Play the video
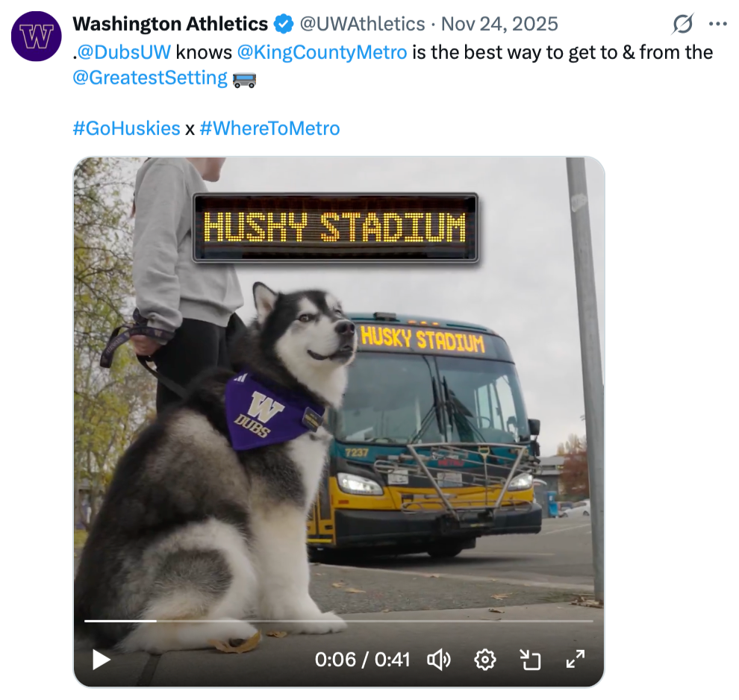 click(102, 660)
